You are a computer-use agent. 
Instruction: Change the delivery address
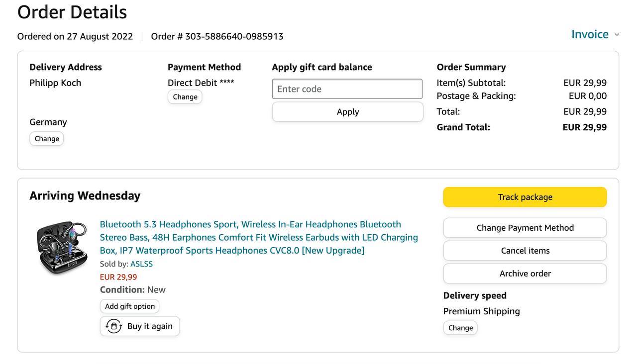tap(47, 139)
